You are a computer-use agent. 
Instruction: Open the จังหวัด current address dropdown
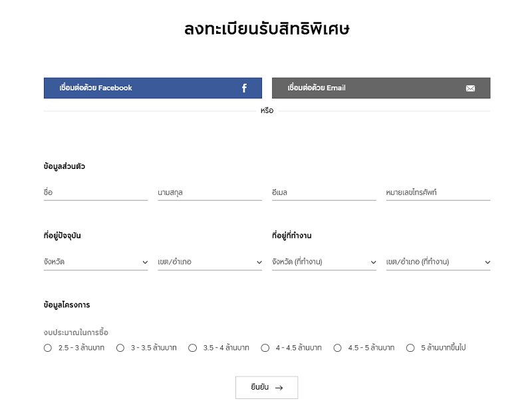pyautogui.click(x=96, y=262)
